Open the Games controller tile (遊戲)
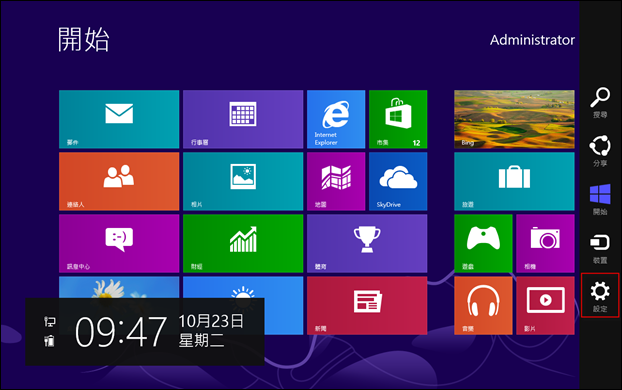 click(483, 243)
